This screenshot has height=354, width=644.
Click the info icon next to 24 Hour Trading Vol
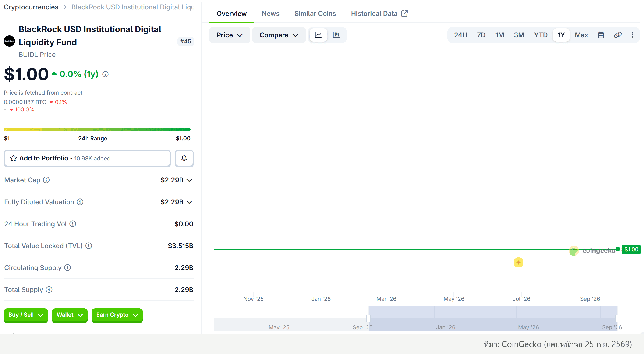point(73,224)
